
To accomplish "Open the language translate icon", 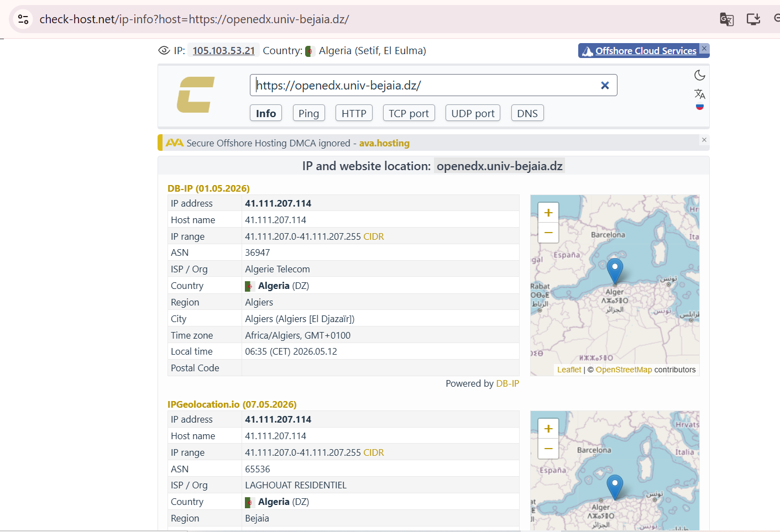I will 700,94.
